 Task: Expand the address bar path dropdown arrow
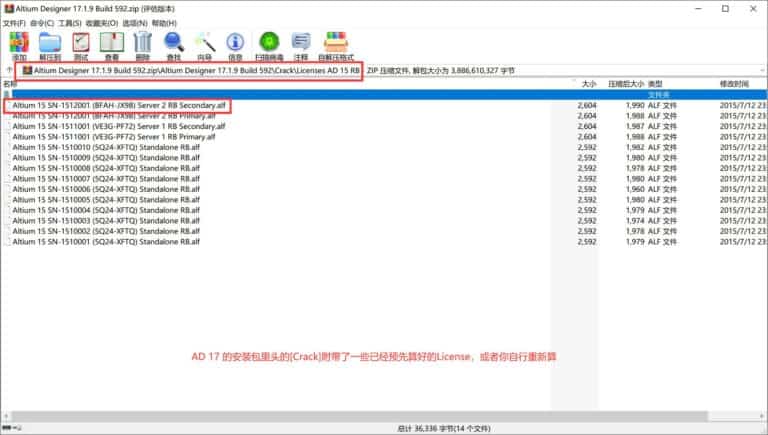click(763, 71)
